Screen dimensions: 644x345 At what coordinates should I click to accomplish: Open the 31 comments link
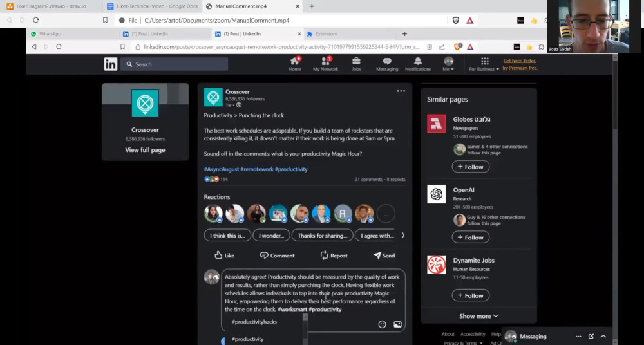coord(368,180)
